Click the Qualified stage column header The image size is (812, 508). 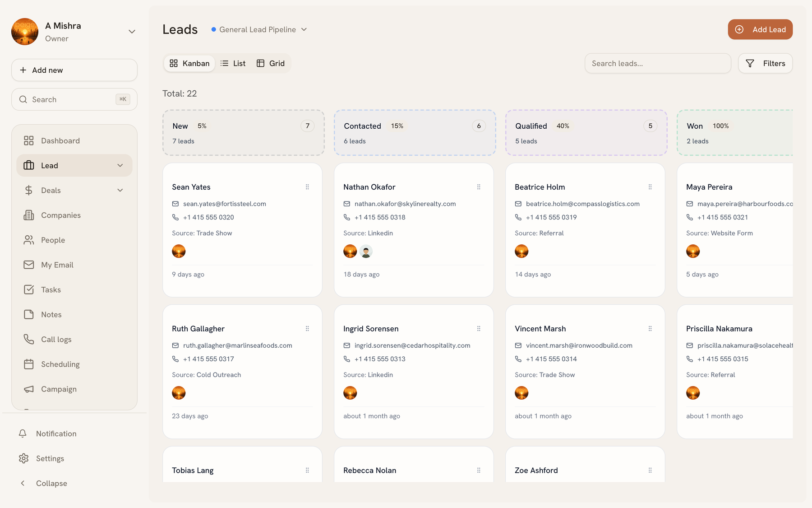pos(586,133)
